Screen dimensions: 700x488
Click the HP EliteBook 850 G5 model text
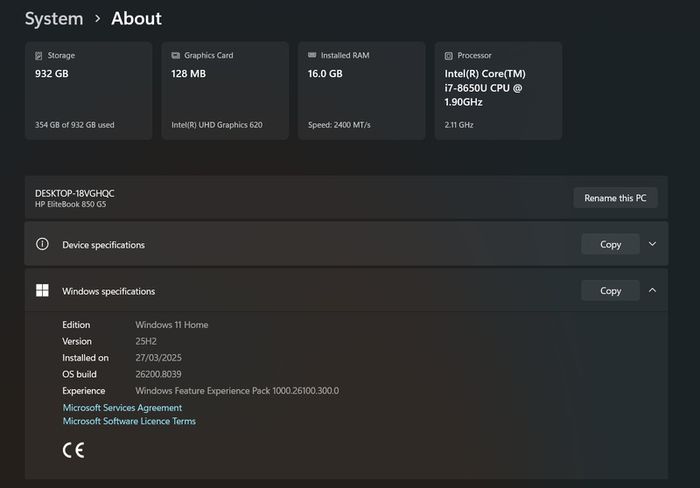point(71,204)
